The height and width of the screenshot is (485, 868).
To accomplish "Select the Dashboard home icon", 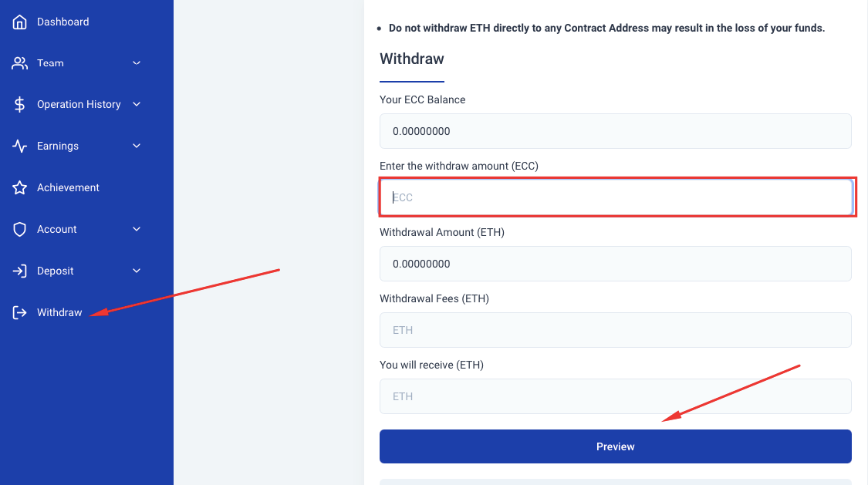I will click(19, 22).
